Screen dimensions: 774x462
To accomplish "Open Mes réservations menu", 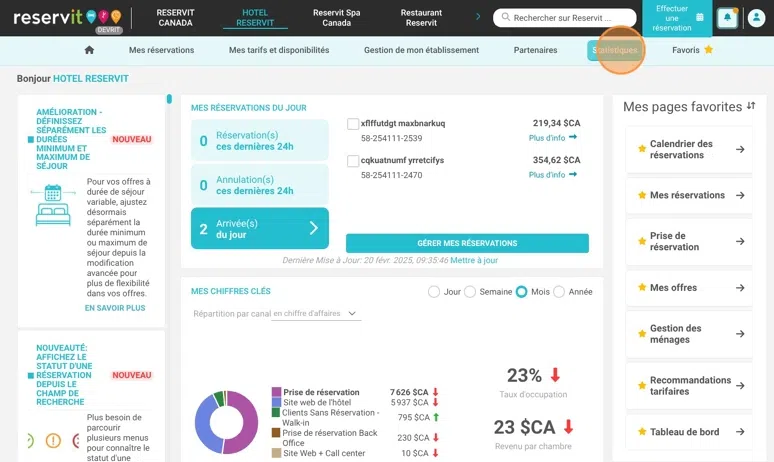I will [x=161, y=50].
